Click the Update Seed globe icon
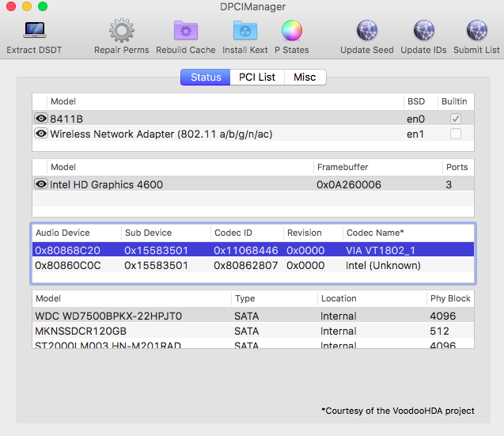Screen dimensions: 504x436 (366, 32)
